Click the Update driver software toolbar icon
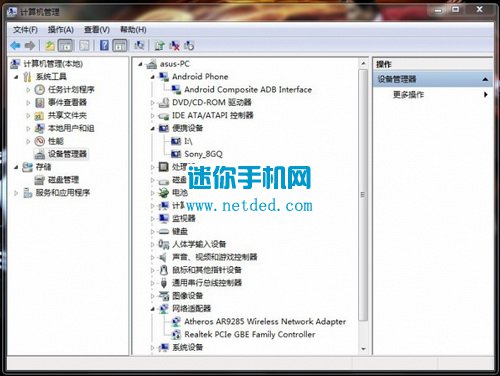This screenshot has width=500, height=376. (160, 45)
